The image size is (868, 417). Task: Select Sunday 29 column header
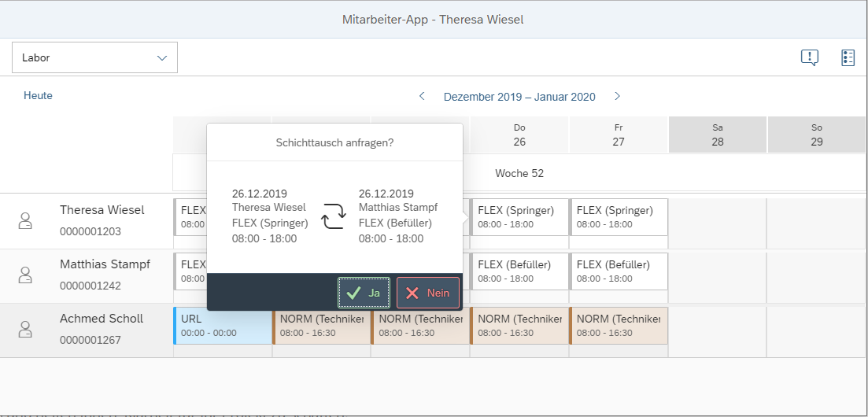coord(817,135)
